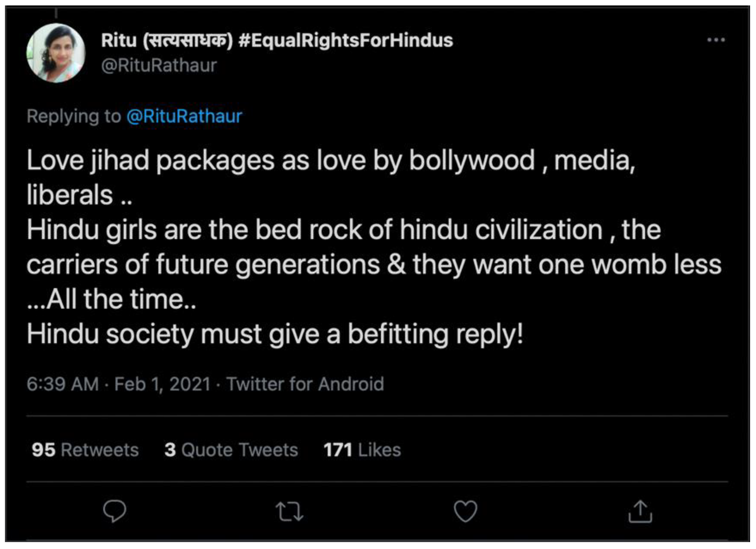Like the tweet with the heart icon
The width and height of the screenshot is (756, 549).
[465, 511]
